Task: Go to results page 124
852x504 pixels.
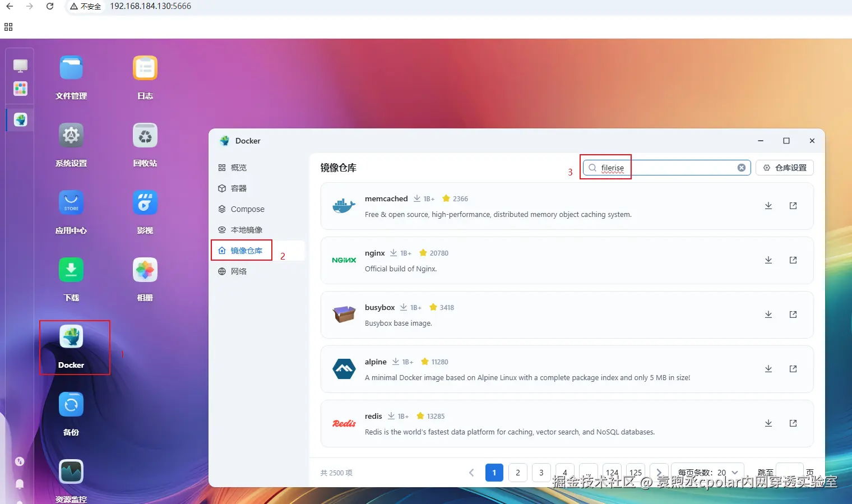Action: click(x=612, y=473)
